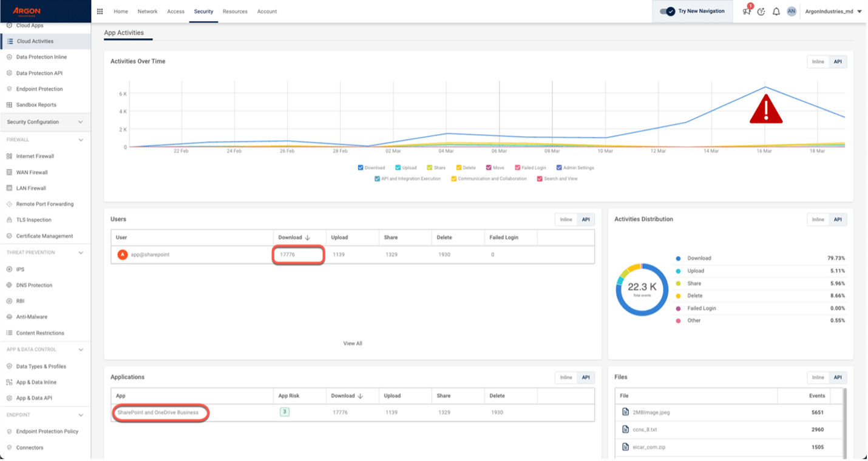
Task: Collapse the ENDPOINT section
Action: click(80, 415)
